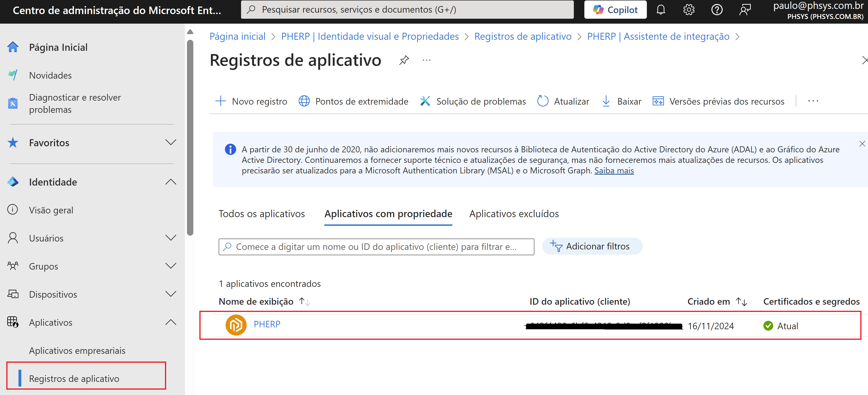Click the Certificados e segredos column header
Screen dimensions: 868x395
point(811,301)
